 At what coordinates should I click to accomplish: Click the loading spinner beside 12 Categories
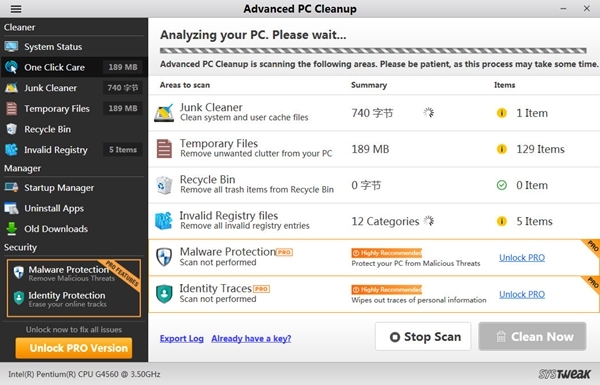(429, 221)
